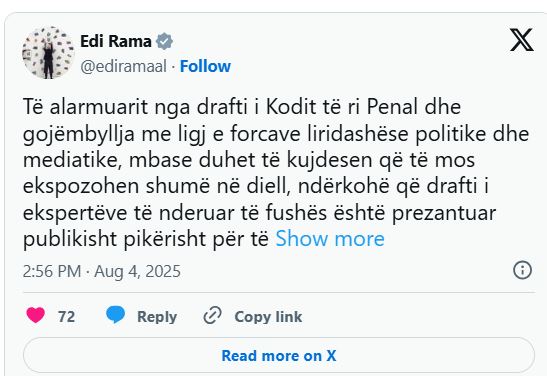547x376 pixels.
Task: Click the word publikisht in tweet text
Action: click(x=70, y=240)
